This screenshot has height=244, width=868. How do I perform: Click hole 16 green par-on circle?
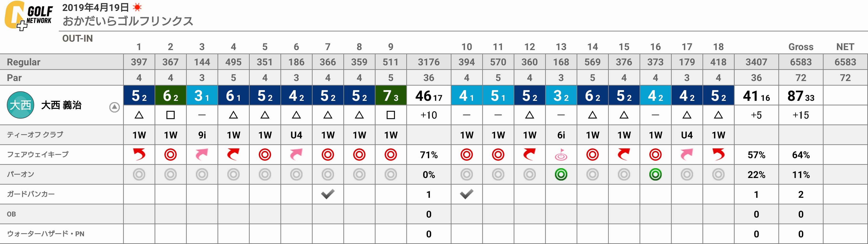click(x=655, y=174)
